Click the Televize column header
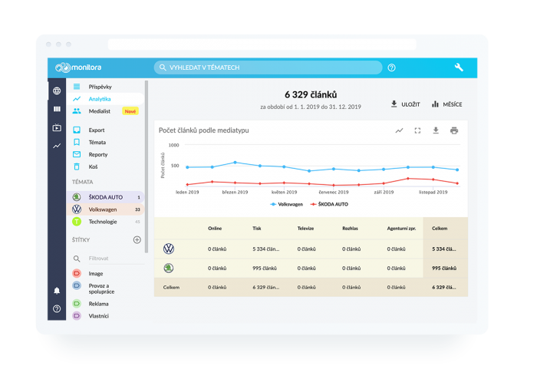537x392 pixels. coord(305,229)
